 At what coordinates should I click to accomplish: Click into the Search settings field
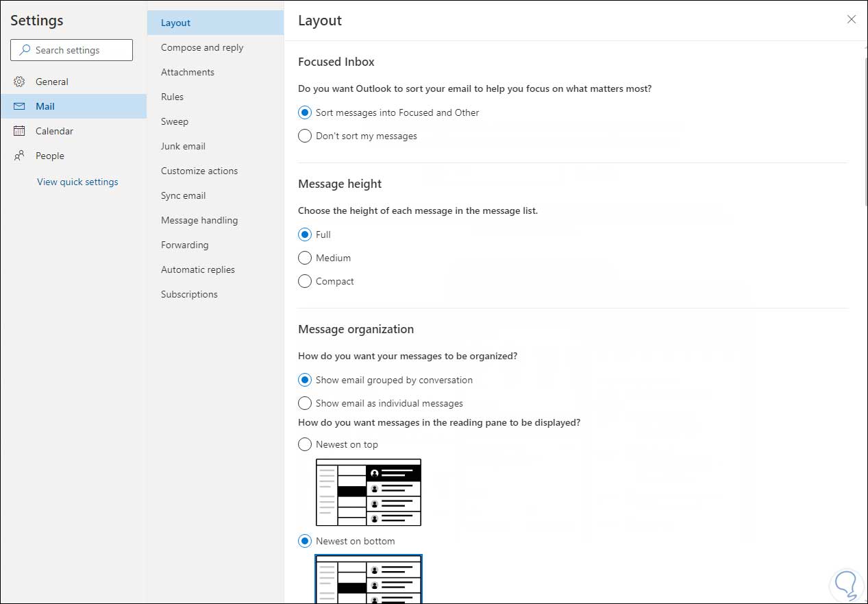[71, 50]
